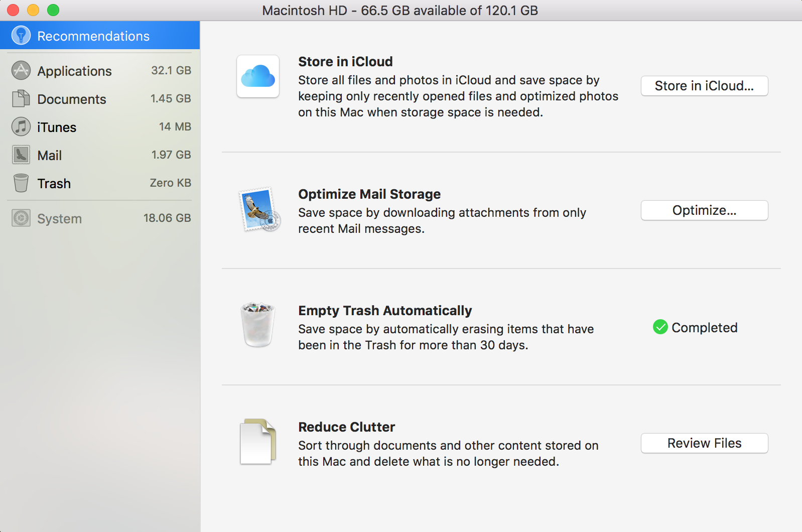802x532 pixels.
Task: Select Documents in the sidebar
Action: pyautogui.click(x=100, y=99)
